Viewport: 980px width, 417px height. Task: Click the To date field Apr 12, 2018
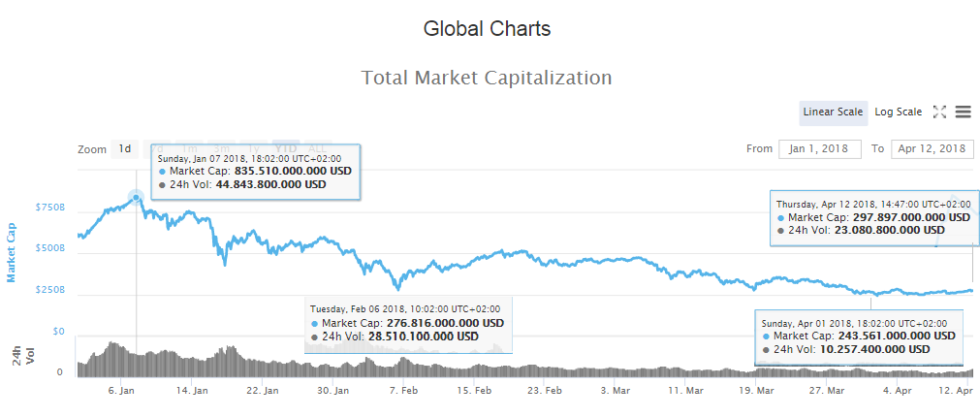[x=932, y=149]
